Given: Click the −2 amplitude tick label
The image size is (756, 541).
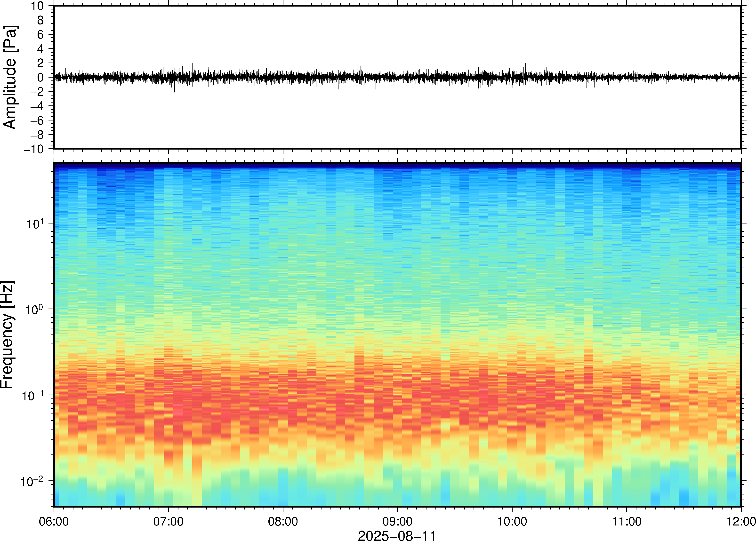Looking at the screenshot, I should coord(37,92).
